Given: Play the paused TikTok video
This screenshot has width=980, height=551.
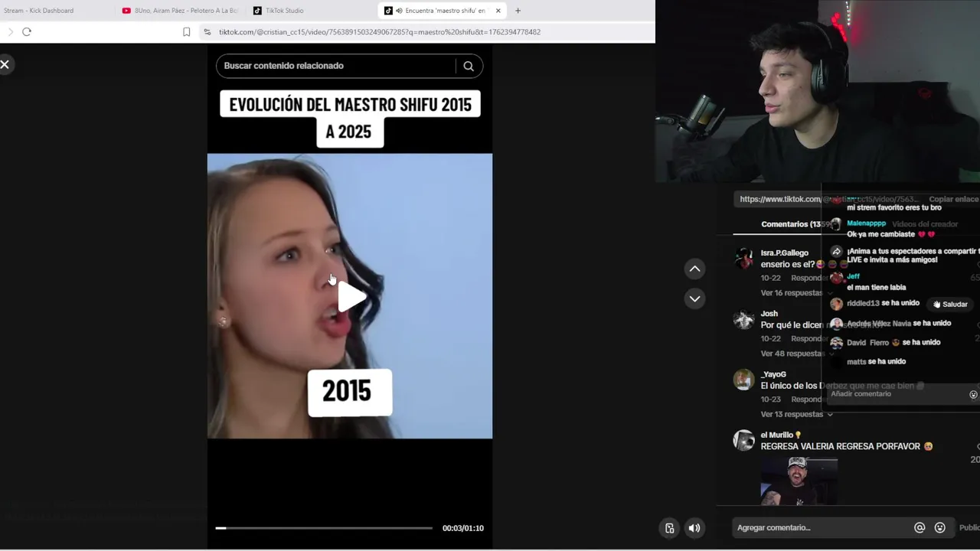Looking at the screenshot, I should coord(351,297).
